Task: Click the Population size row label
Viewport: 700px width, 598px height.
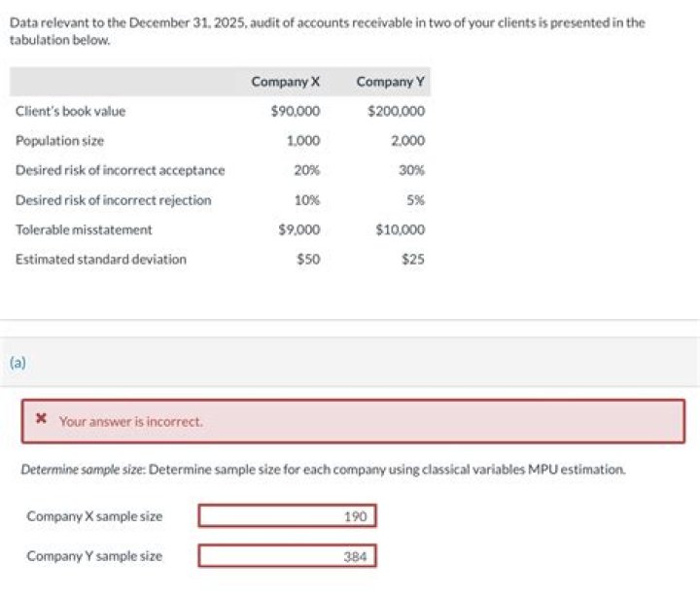Action: [x=59, y=141]
